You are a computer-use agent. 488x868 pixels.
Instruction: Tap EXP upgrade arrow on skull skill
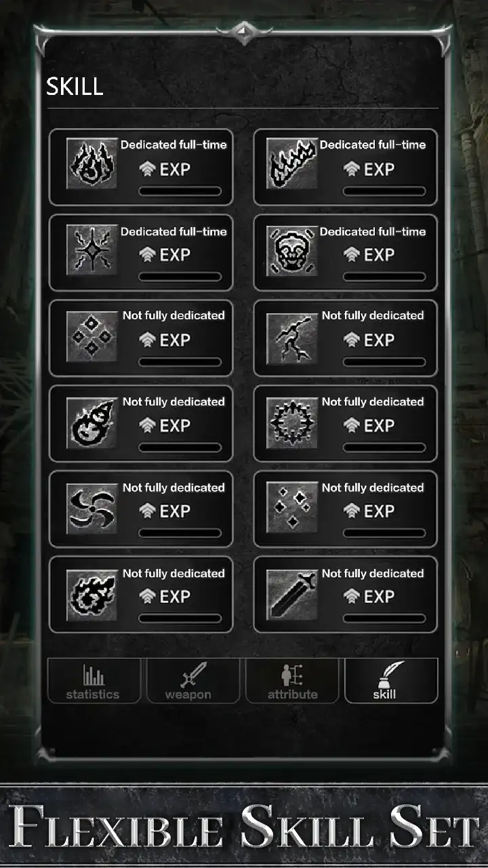351,254
